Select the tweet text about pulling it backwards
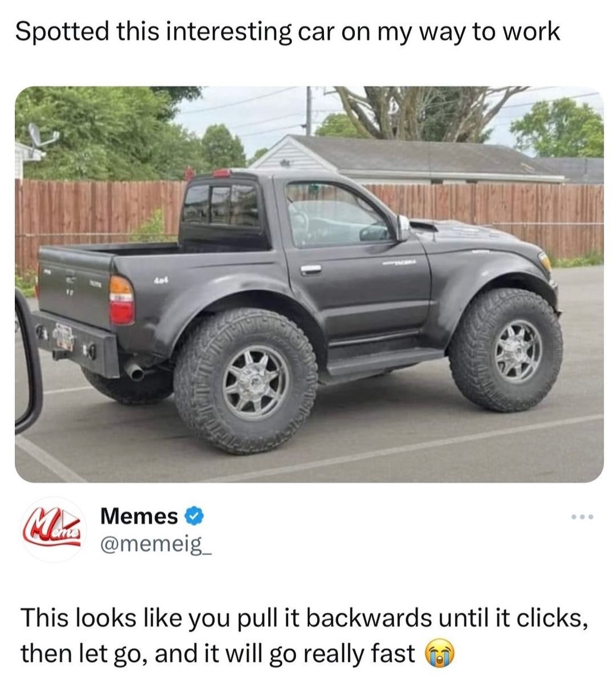Screen dimensions: 616x680 pos(305,636)
